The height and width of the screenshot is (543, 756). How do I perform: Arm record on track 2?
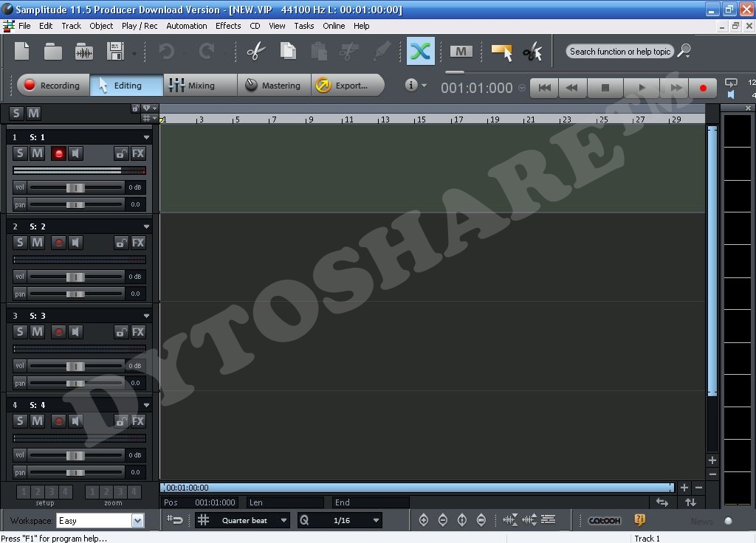(x=59, y=243)
